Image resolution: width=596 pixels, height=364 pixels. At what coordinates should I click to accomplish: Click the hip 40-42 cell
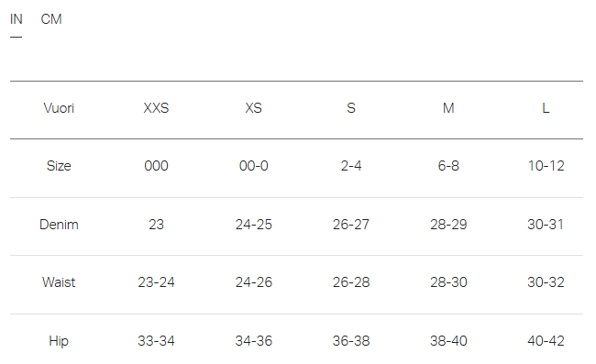pyautogui.click(x=546, y=341)
